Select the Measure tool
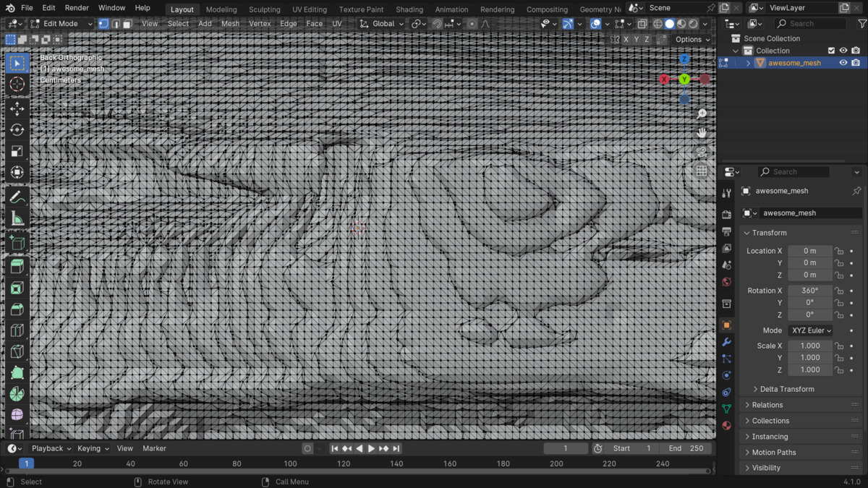Viewport: 868px width, 488px height. (17, 218)
